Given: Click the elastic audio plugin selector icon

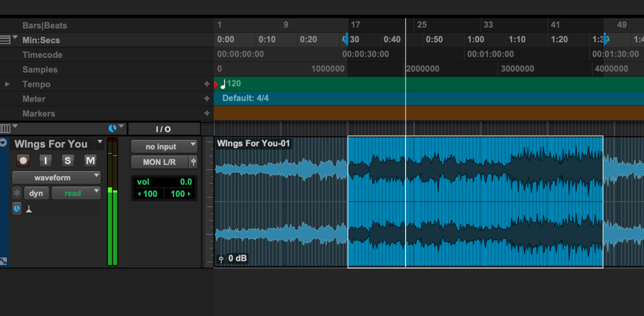Looking at the screenshot, I should (17, 208).
